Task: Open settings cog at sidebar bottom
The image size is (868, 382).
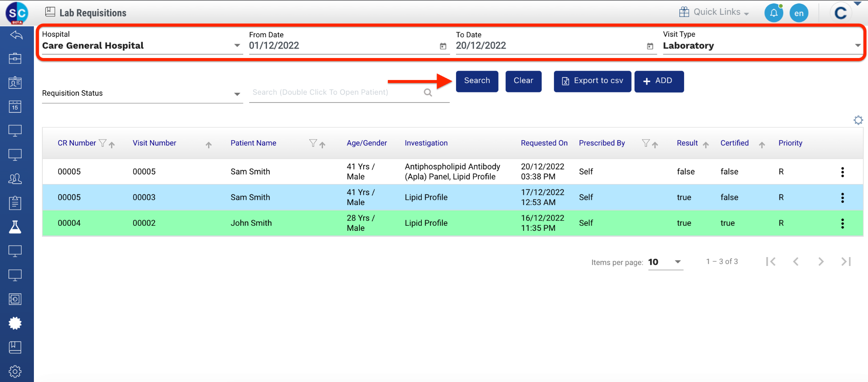Action: click(15, 371)
